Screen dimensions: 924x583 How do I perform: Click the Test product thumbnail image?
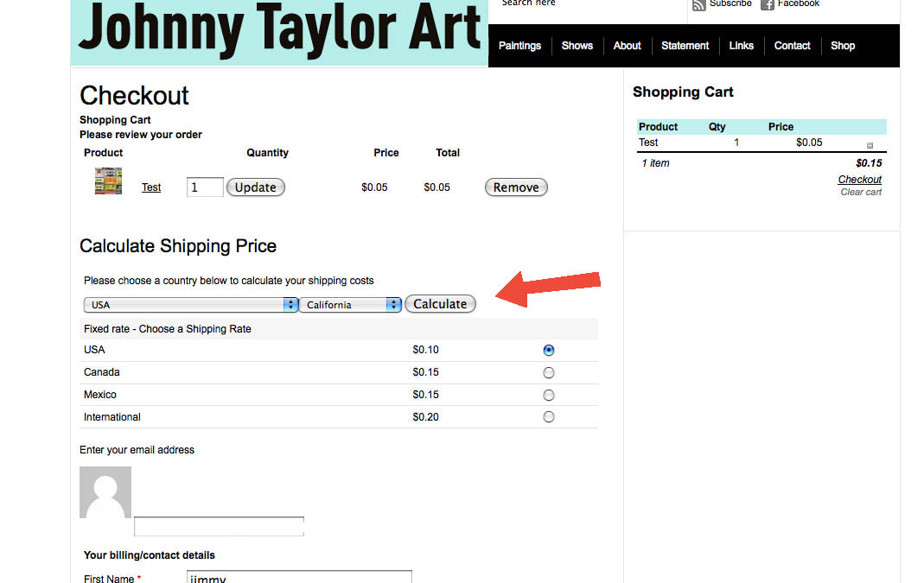coord(108,181)
